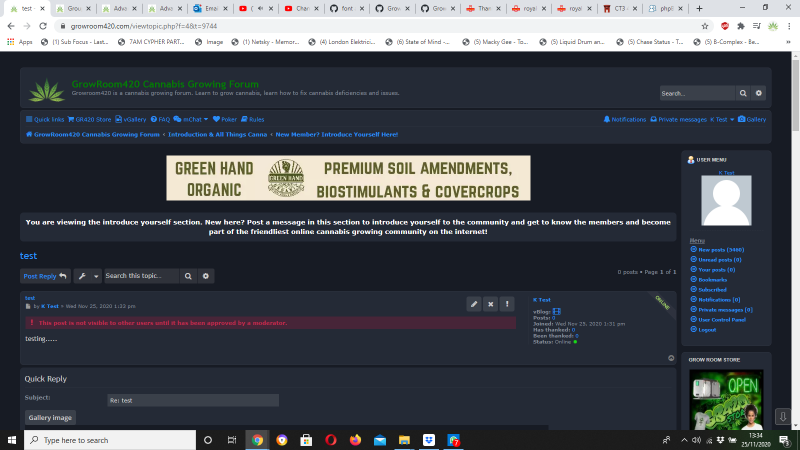Viewport: 800px width, 450px height.
Task: Open advanced topic search gear icon
Action: (x=205, y=275)
